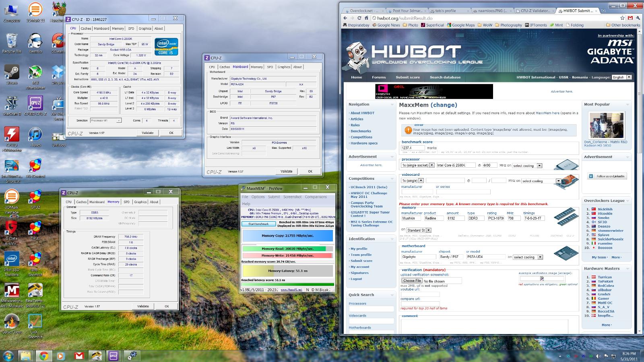The height and width of the screenshot is (362, 644).
Task: Click the processor MHz field showing 4490
Action: (x=489, y=165)
